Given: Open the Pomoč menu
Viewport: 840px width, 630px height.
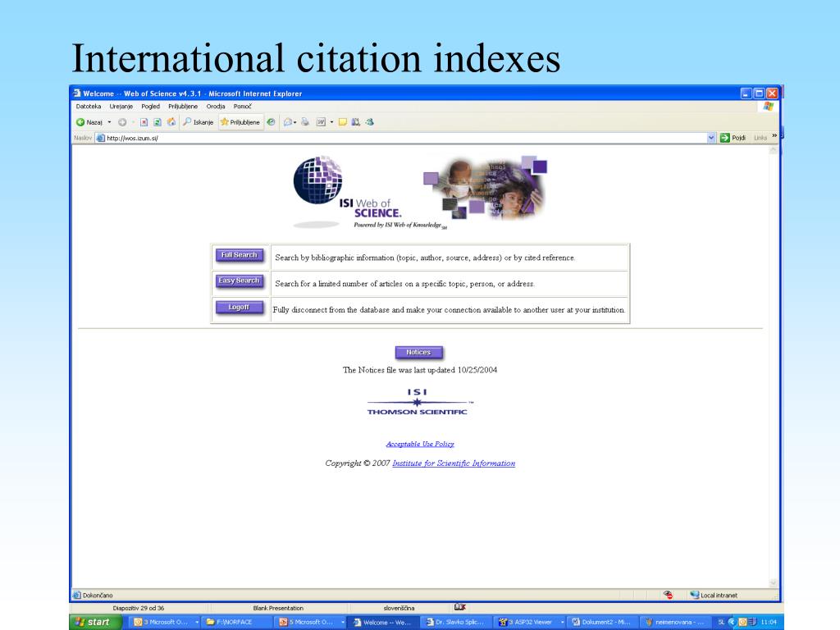Looking at the screenshot, I should pyautogui.click(x=242, y=107).
